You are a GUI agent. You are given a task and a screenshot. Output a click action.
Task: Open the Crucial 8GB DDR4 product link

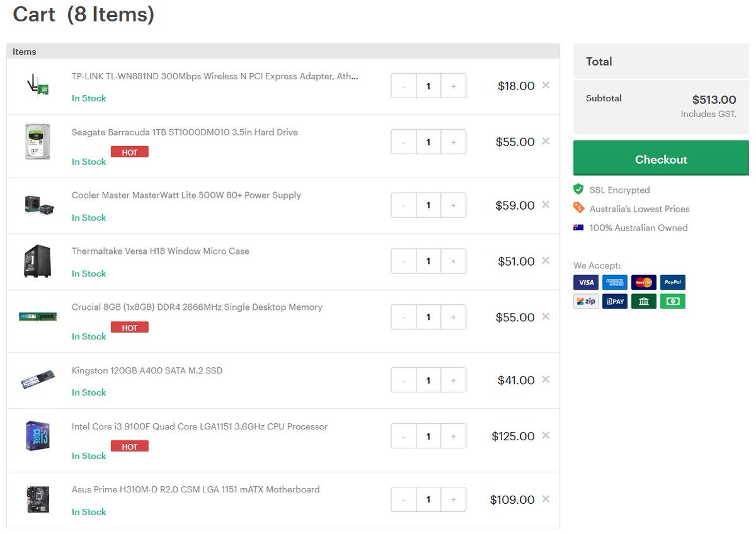click(197, 307)
